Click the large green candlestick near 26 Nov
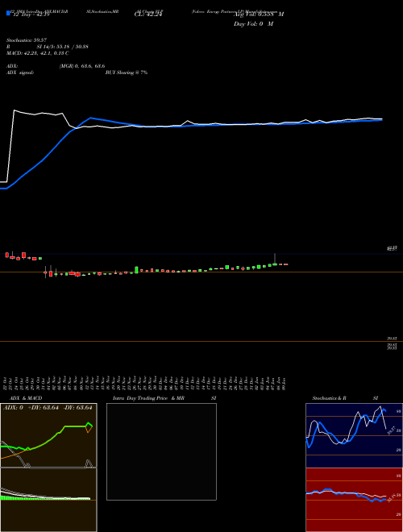The height and width of the screenshot is (532, 403). point(136,269)
